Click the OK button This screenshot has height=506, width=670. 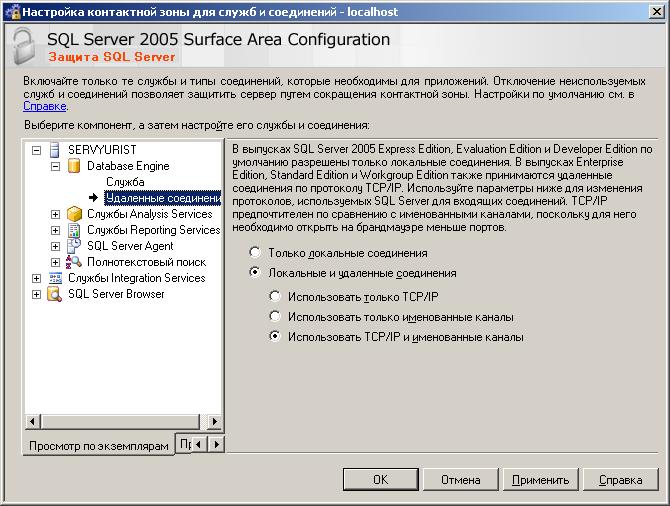click(380, 480)
